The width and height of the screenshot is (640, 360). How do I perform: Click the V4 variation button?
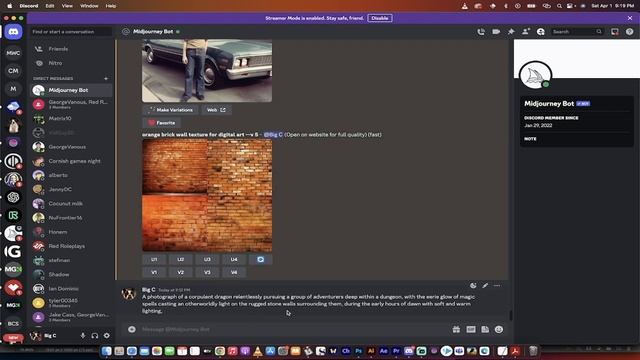pyautogui.click(x=234, y=272)
